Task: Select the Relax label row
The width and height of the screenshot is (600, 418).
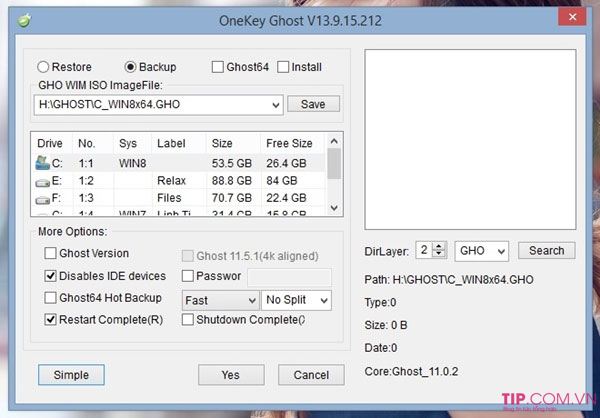Action: click(171, 181)
